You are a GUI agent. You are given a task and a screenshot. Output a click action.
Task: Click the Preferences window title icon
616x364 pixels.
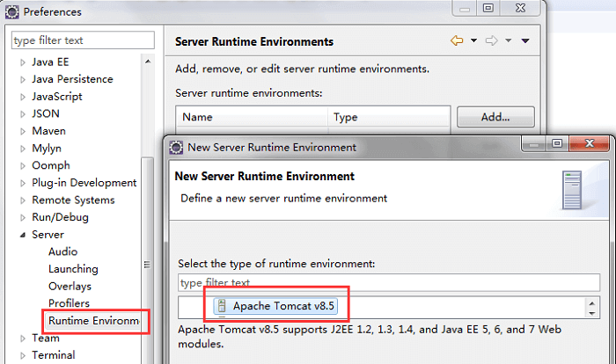11,12
